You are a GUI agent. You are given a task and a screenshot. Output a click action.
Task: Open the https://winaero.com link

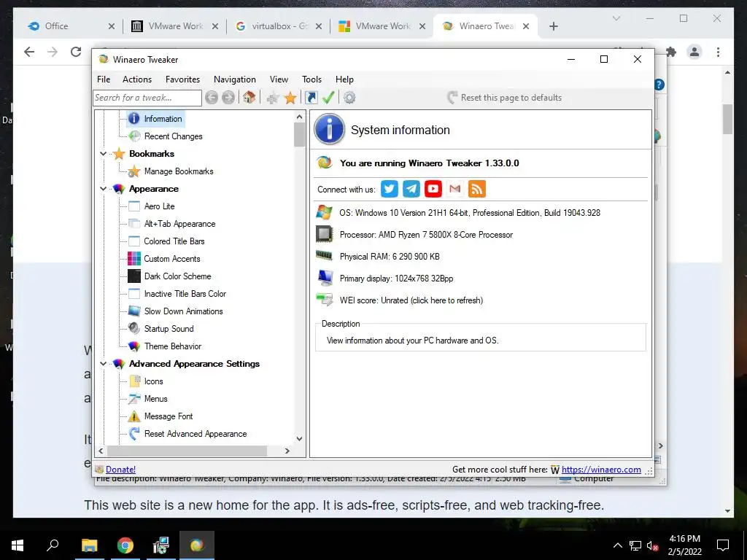coord(601,470)
